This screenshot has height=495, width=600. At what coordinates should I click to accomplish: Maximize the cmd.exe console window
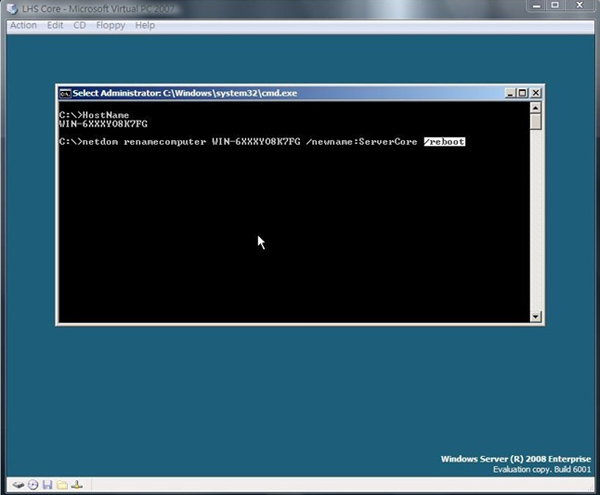click(x=523, y=93)
